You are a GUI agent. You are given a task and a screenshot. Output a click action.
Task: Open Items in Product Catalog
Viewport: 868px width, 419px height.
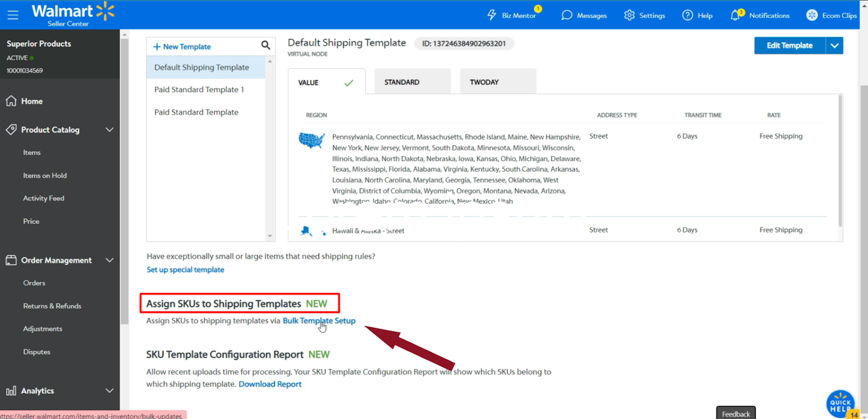coord(32,152)
